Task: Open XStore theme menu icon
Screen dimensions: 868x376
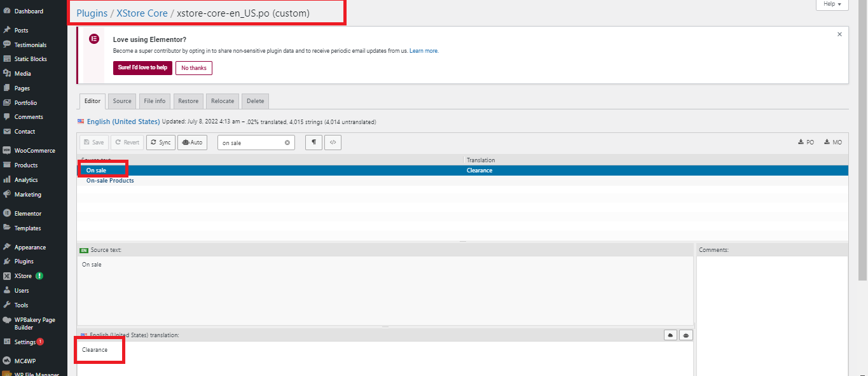Action: click(7, 276)
